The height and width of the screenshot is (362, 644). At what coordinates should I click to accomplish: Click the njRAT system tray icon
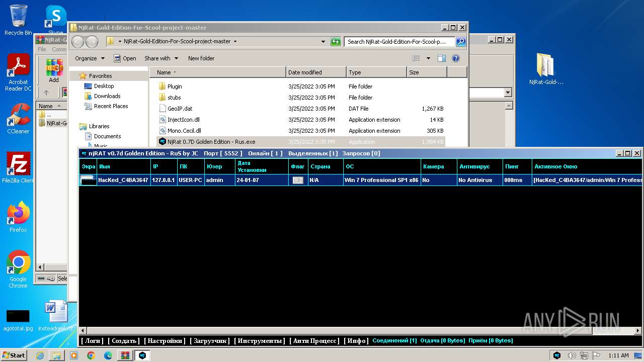(x=557, y=355)
